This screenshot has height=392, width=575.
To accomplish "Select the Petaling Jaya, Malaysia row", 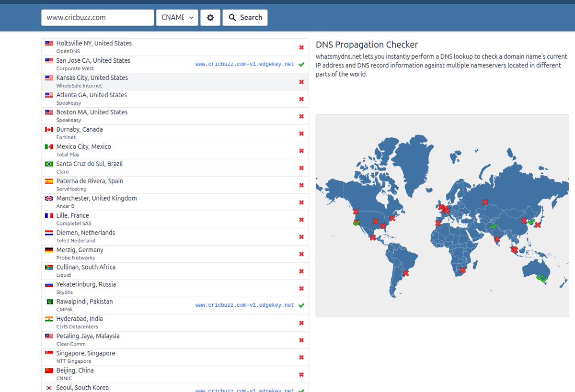I will (x=175, y=340).
